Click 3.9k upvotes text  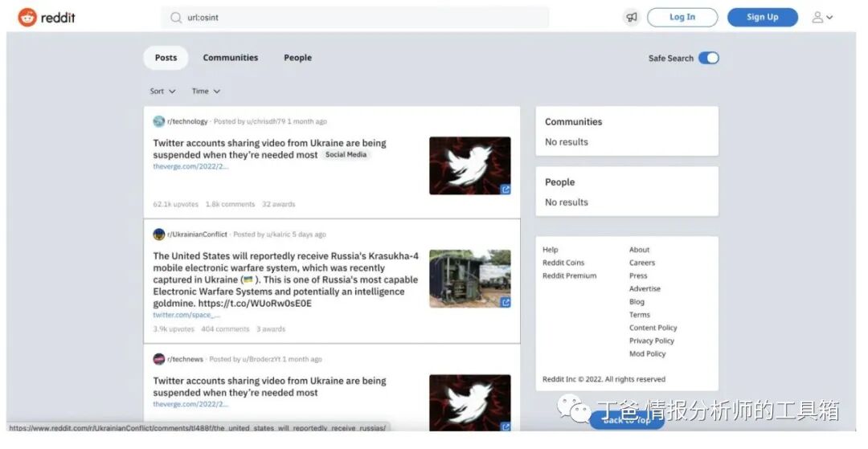(174, 329)
